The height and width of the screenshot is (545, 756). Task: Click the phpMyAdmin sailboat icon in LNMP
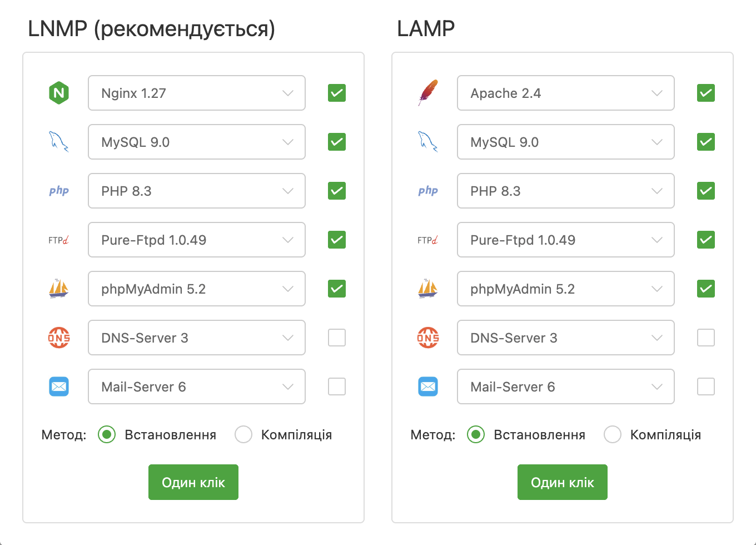(59, 289)
